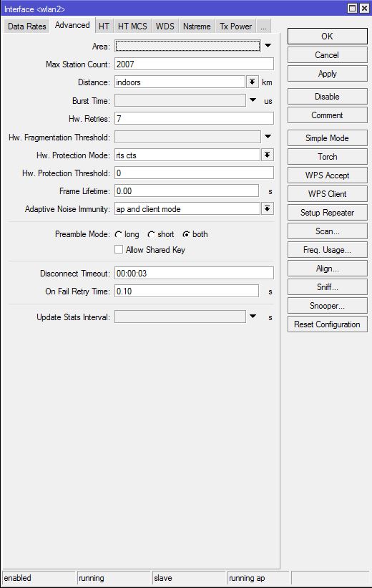
Task: Open the Sniff tool
Action: click(x=328, y=287)
